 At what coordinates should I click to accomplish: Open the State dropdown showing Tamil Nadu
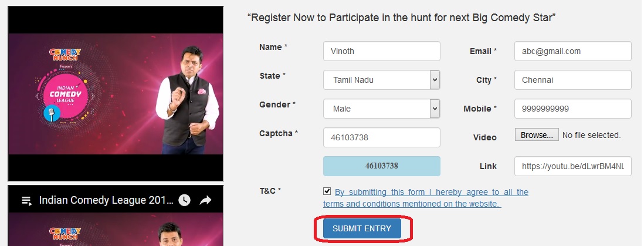(381, 80)
